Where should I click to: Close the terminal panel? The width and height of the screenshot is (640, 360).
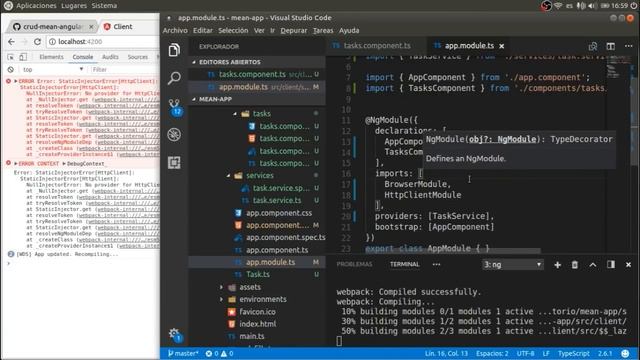[628, 265]
